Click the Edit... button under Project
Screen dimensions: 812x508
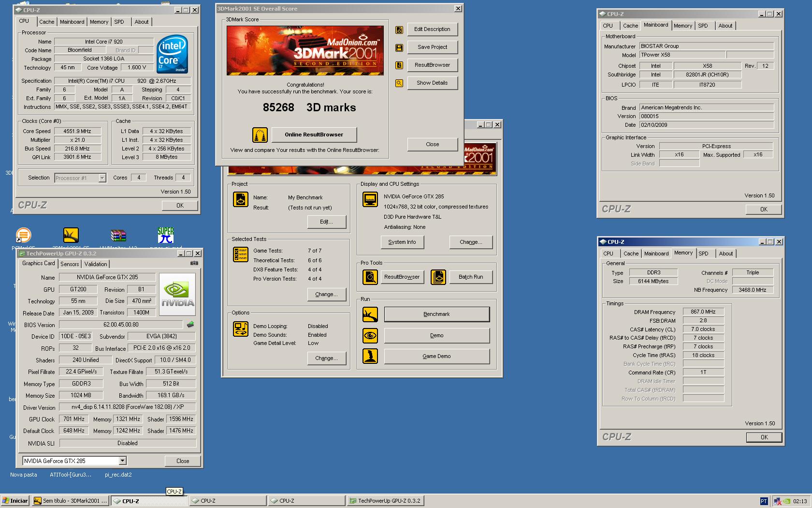click(x=327, y=222)
